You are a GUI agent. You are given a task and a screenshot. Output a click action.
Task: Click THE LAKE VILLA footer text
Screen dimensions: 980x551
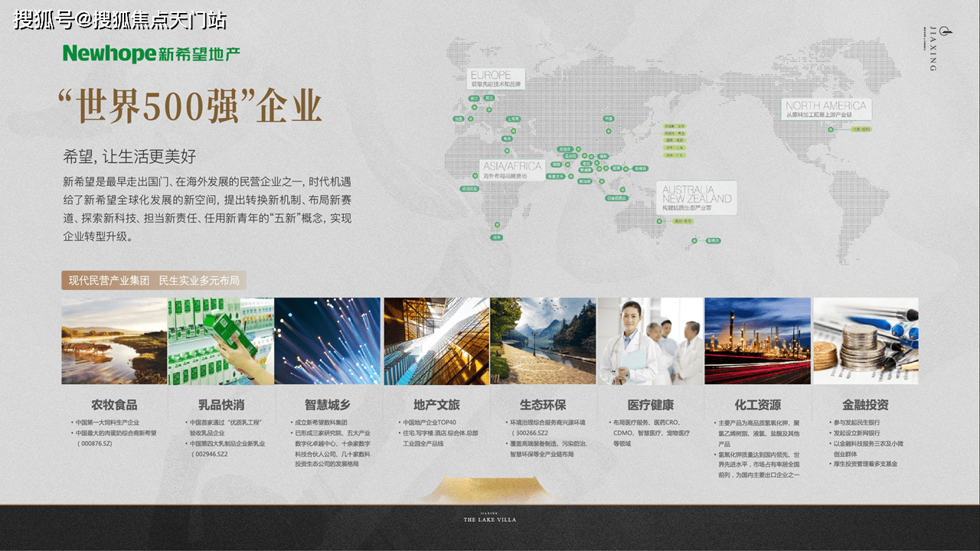tap(490, 520)
